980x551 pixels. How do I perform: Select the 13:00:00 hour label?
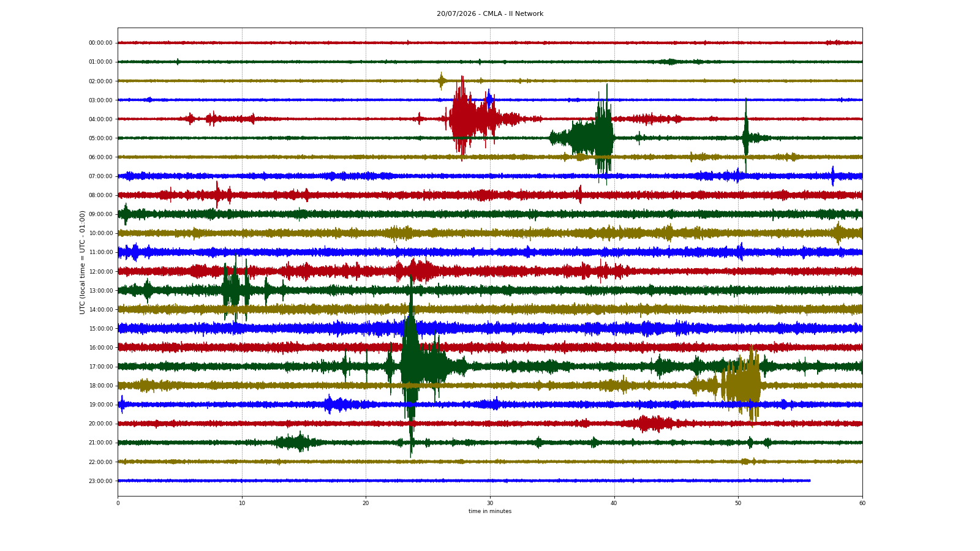tap(100, 290)
